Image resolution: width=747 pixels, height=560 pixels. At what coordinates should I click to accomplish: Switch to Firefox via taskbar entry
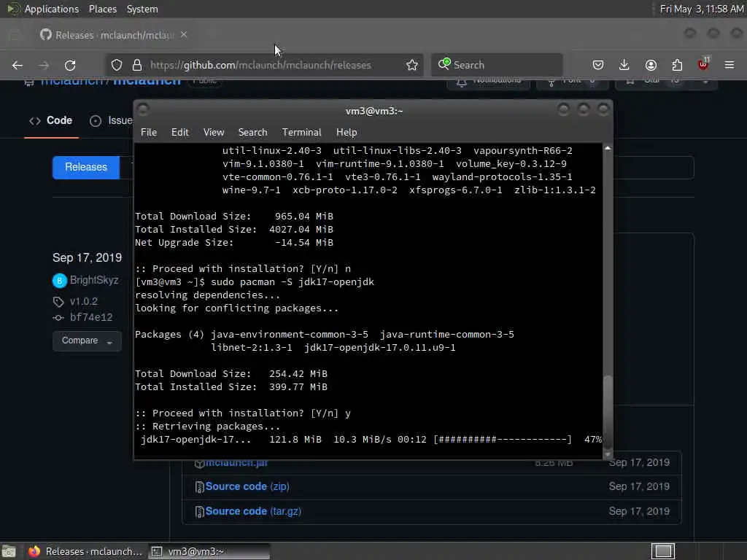(85, 551)
